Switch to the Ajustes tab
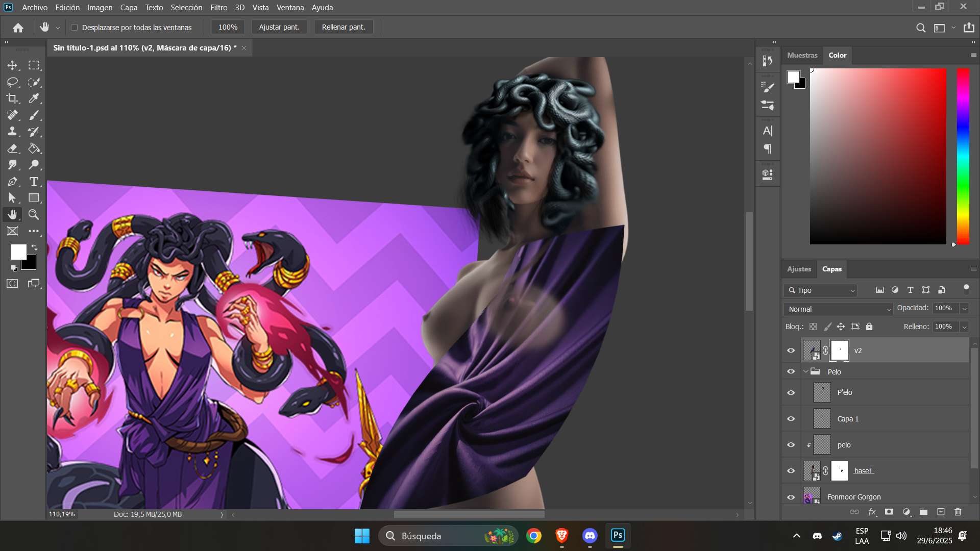Image resolution: width=980 pixels, height=551 pixels. tap(799, 269)
